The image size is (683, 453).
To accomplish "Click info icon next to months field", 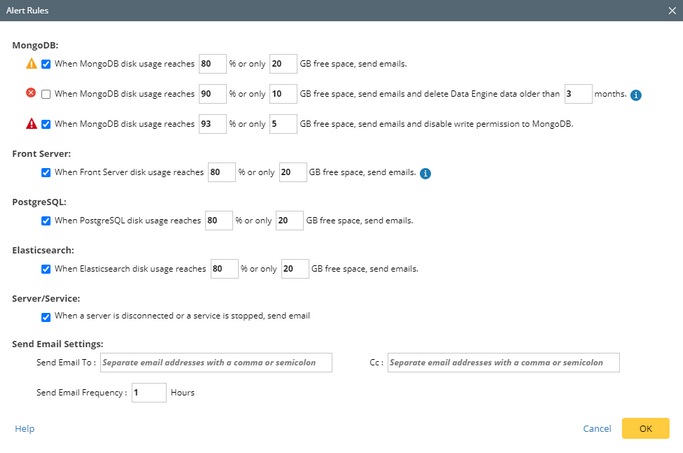I will pos(636,95).
